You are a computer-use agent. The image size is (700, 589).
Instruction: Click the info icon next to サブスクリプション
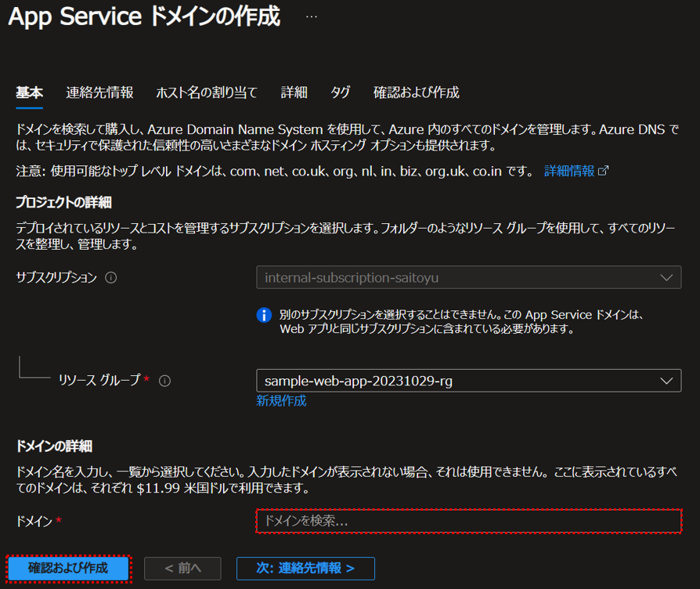[x=110, y=278]
